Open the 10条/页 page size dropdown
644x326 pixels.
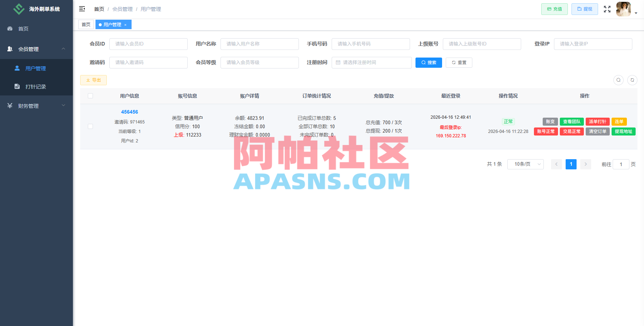(526, 164)
